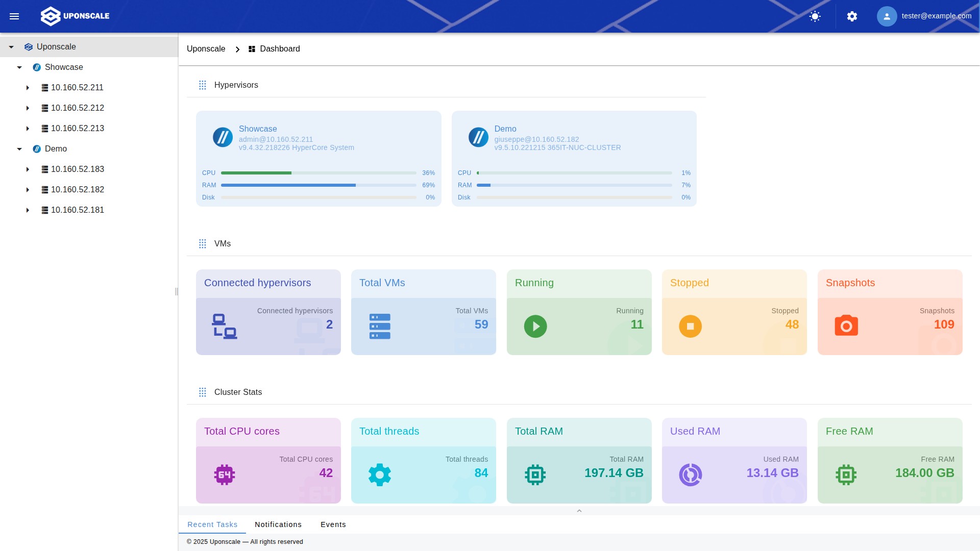This screenshot has width=980, height=551.
Task: Expand the 10.160.52.211 node
Action: point(28,87)
